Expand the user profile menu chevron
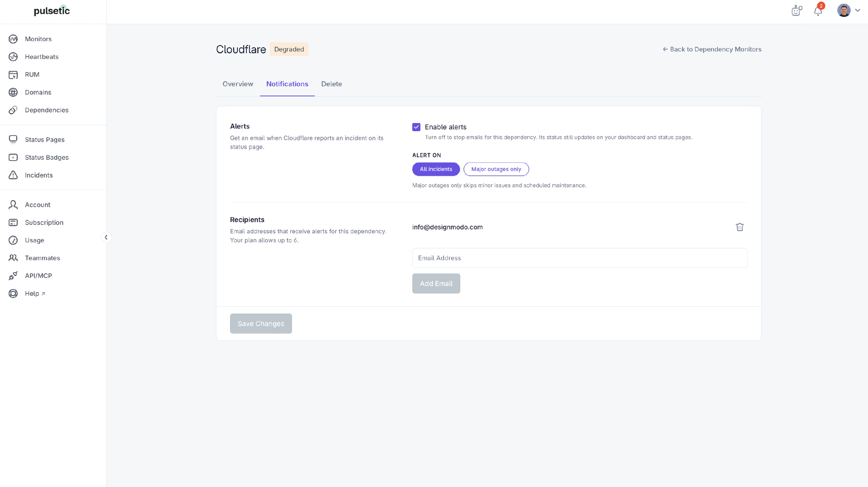868x487 pixels. (x=858, y=10)
